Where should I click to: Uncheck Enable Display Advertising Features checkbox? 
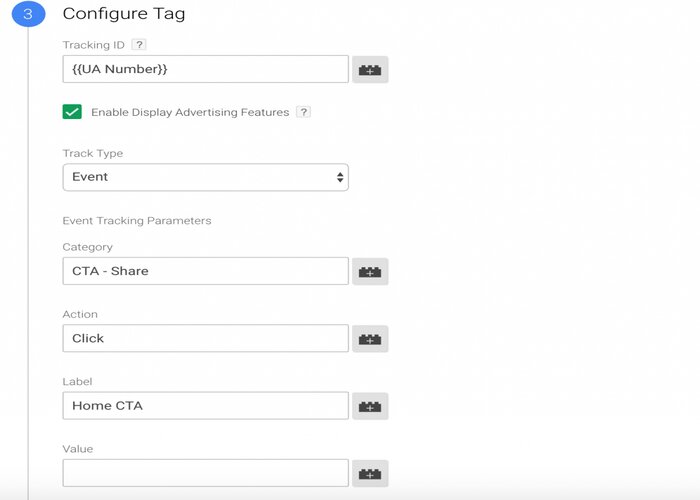pos(72,112)
